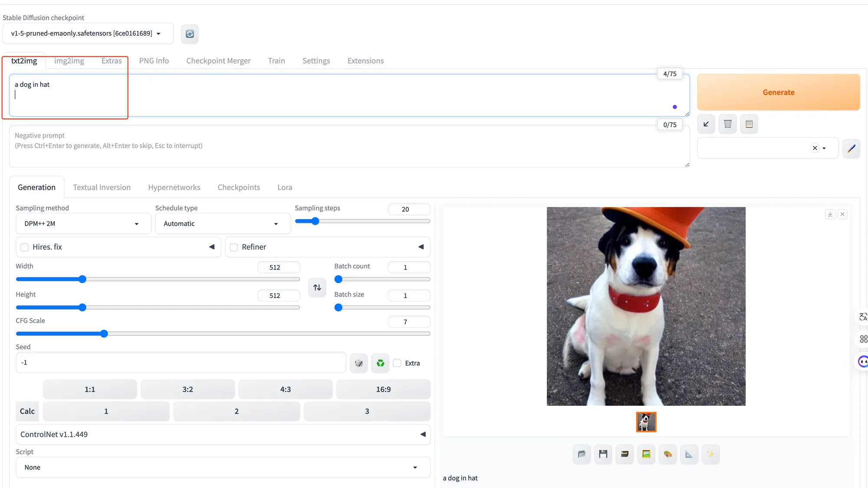
Task: Switch to the Hypernetworks tab
Action: (x=174, y=187)
